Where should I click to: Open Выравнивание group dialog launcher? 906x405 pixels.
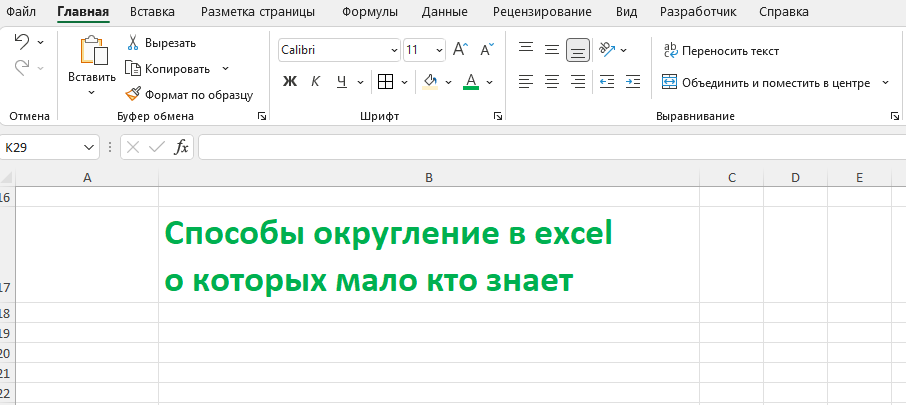895,117
